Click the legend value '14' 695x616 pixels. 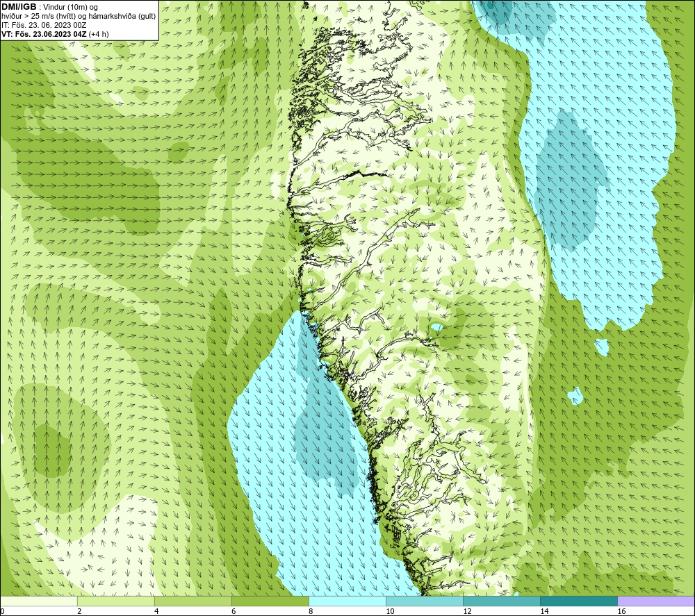point(544,611)
